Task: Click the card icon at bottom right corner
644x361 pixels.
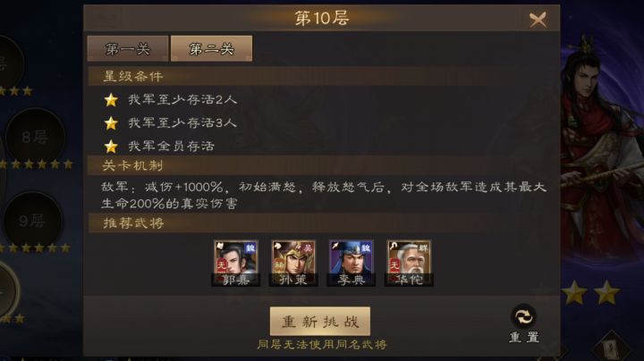Action: (612, 347)
